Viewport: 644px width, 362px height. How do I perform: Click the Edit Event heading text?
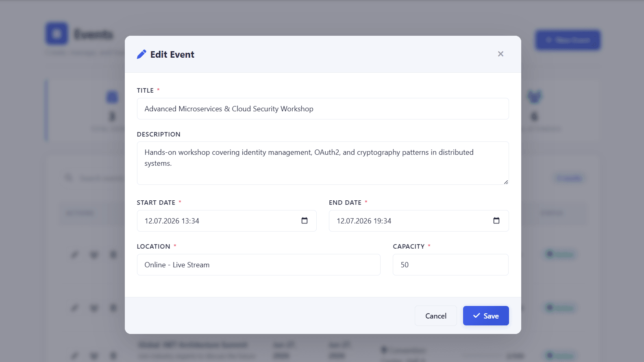[172, 54]
